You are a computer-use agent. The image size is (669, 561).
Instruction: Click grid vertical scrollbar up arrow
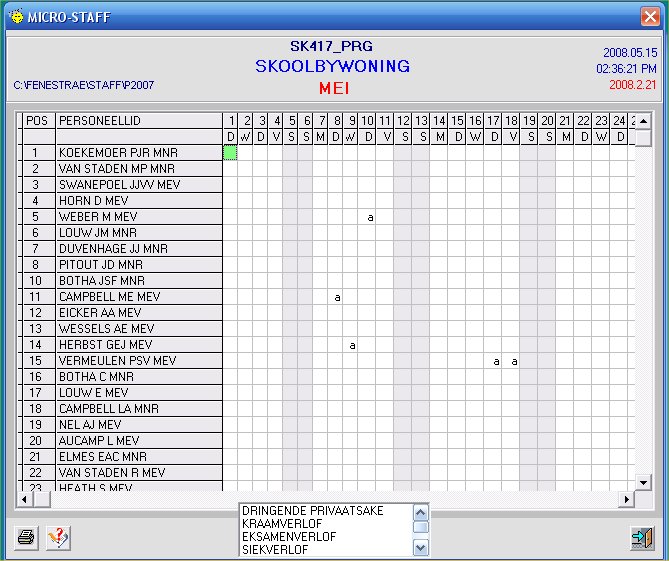pyautogui.click(x=643, y=121)
